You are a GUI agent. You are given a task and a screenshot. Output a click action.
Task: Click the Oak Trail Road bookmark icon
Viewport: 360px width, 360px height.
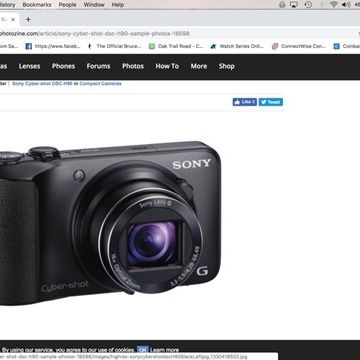(152, 46)
